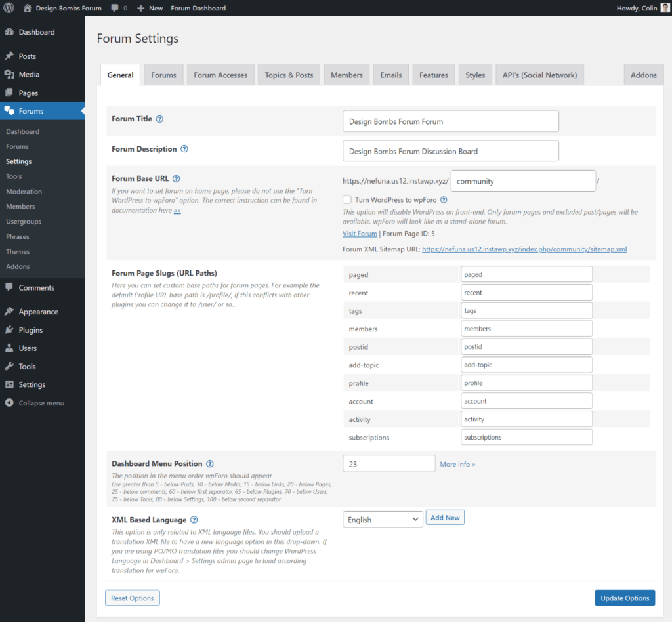Viewport: 672px width, 622px height.
Task: Open the comments bubble icon in admin bar
Action: (x=114, y=8)
